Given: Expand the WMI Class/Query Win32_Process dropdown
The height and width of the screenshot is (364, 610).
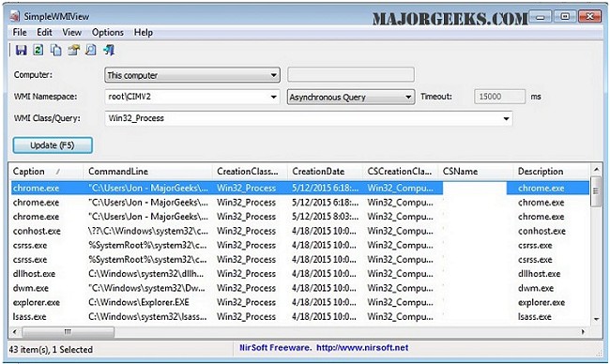Looking at the screenshot, I should point(309,118).
